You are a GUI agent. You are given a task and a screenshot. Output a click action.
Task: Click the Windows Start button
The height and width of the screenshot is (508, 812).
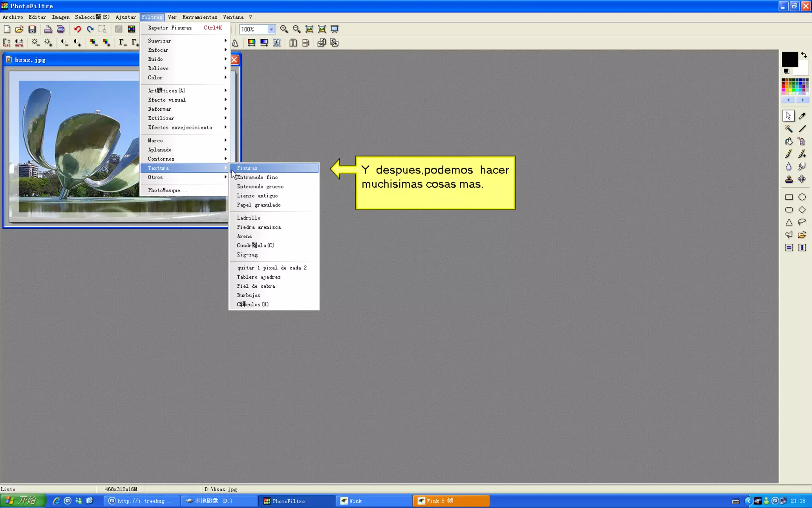click(x=22, y=501)
